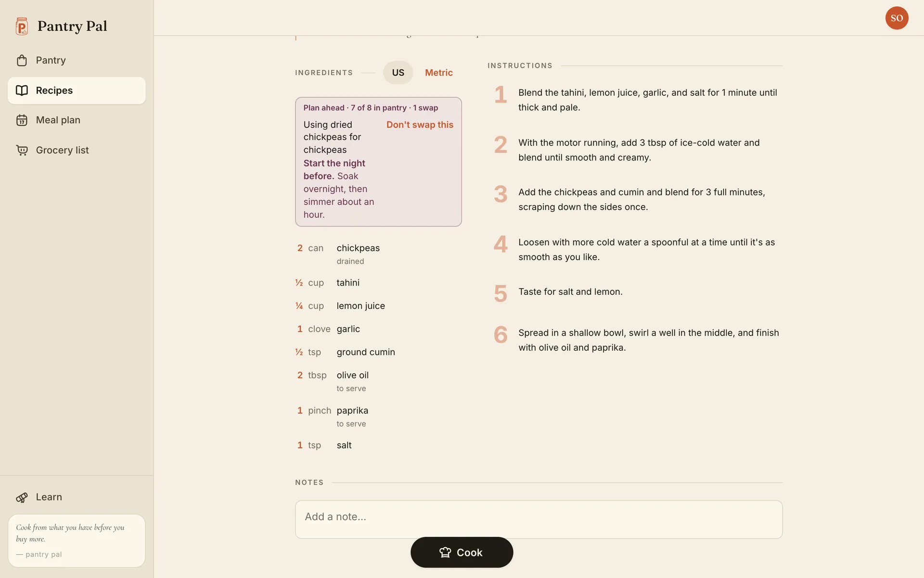924x578 pixels.
Task: Select the lemon juice ingredient
Action: [x=378, y=306]
